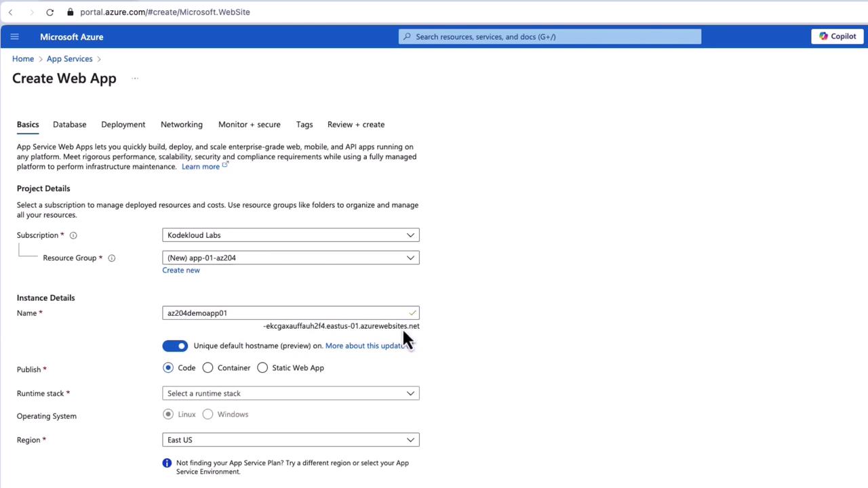
Task: Switch to the Basics tab
Action: coord(28,125)
